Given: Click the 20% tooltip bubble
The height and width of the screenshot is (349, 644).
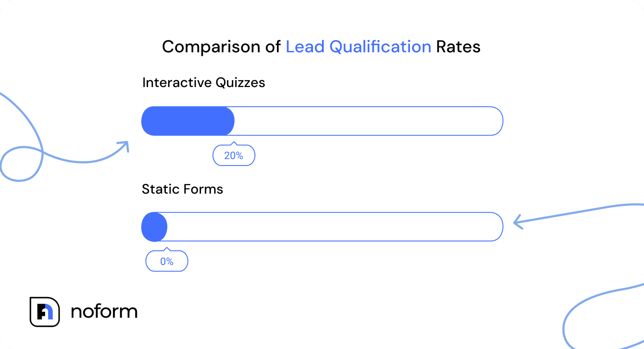Looking at the screenshot, I should [234, 156].
